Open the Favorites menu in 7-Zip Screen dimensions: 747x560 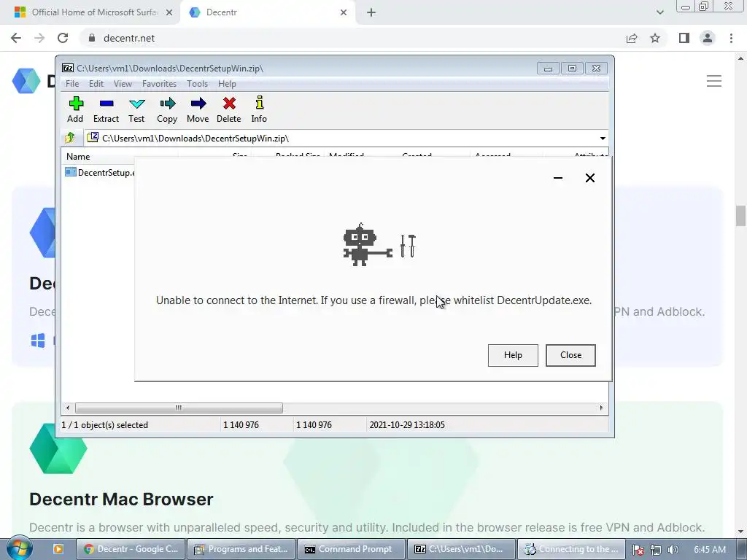[159, 84]
